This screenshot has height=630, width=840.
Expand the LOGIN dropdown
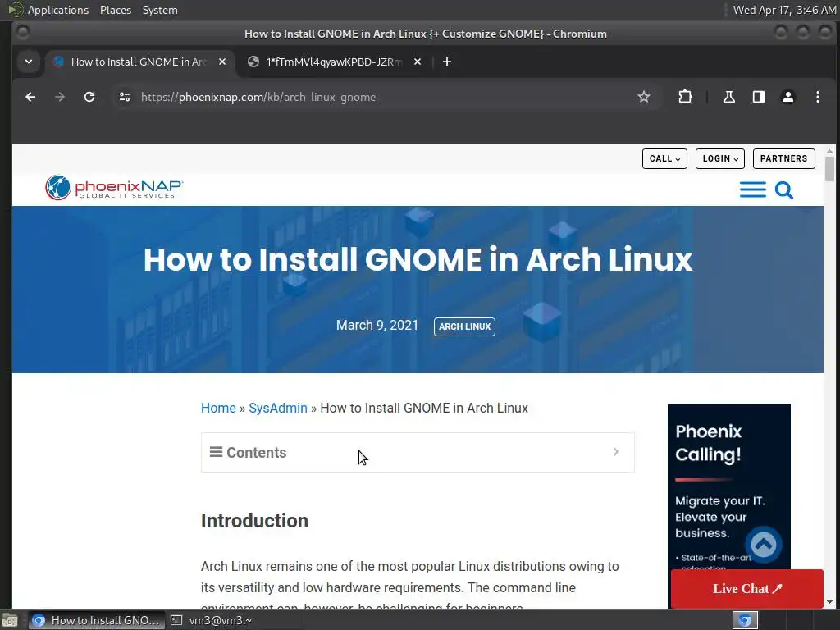[x=720, y=158]
